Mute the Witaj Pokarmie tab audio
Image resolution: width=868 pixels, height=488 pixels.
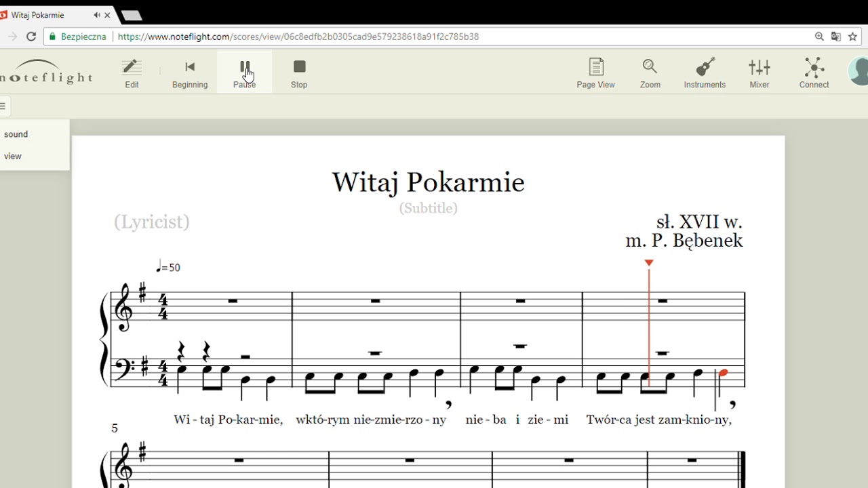tap(96, 15)
